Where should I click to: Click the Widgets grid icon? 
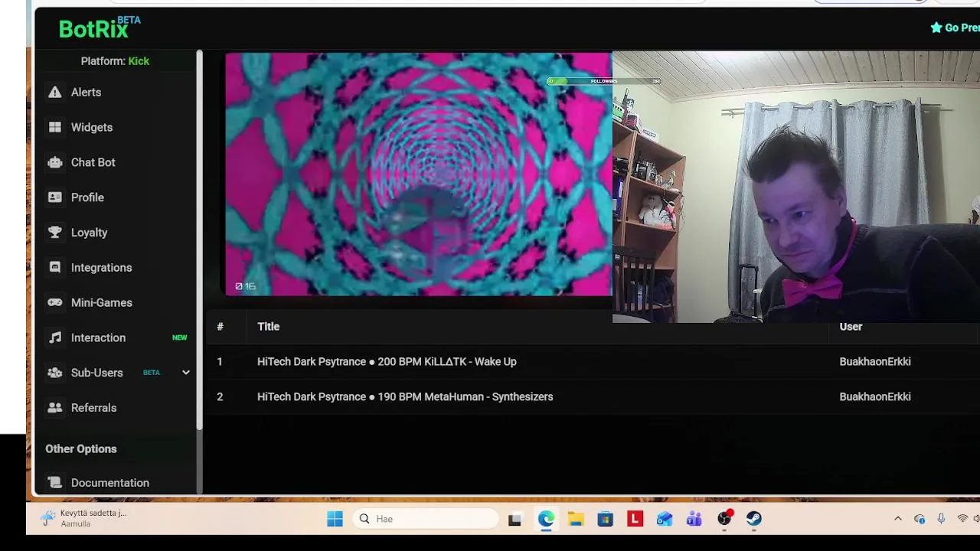[x=55, y=127]
